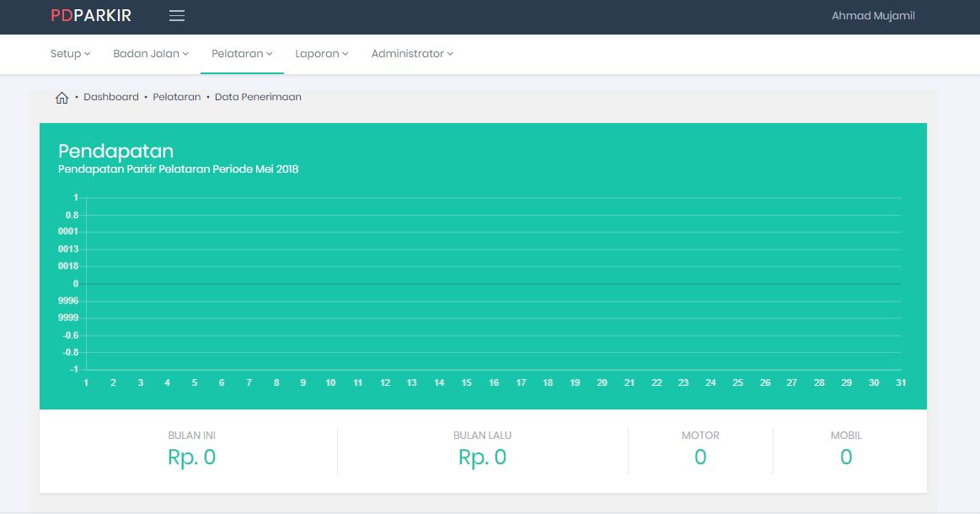Click day 1 on chart axis
Viewport: 980px width, 514px height.
pyautogui.click(x=86, y=383)
